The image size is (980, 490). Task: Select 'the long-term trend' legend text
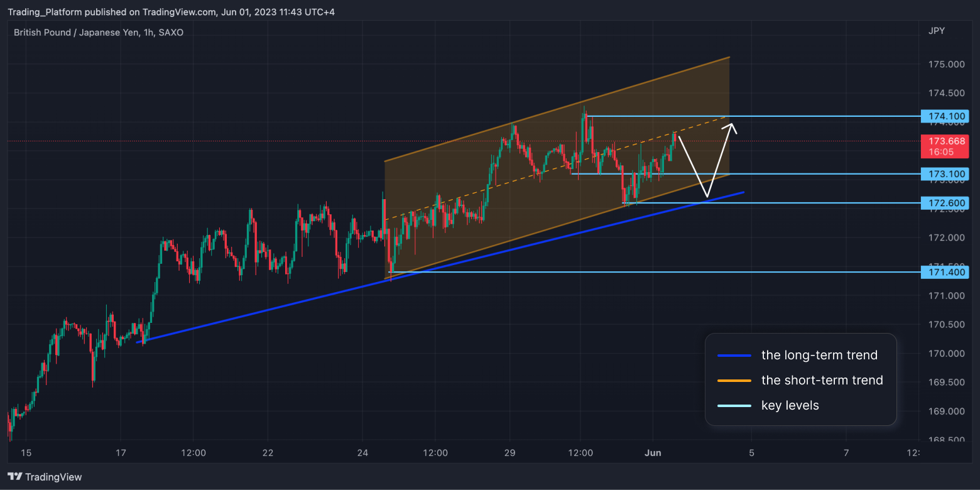pyautogui.click(x=819, y=355)
